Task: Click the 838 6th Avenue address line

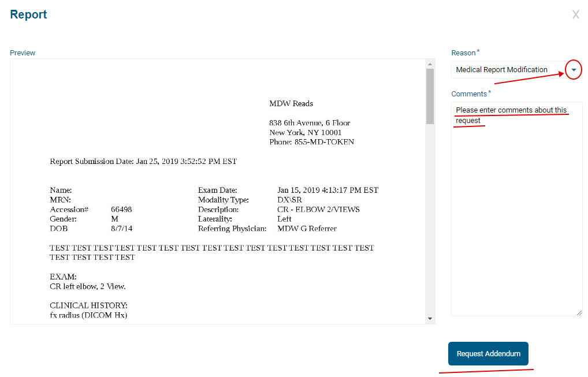Action: pos(310,123)
